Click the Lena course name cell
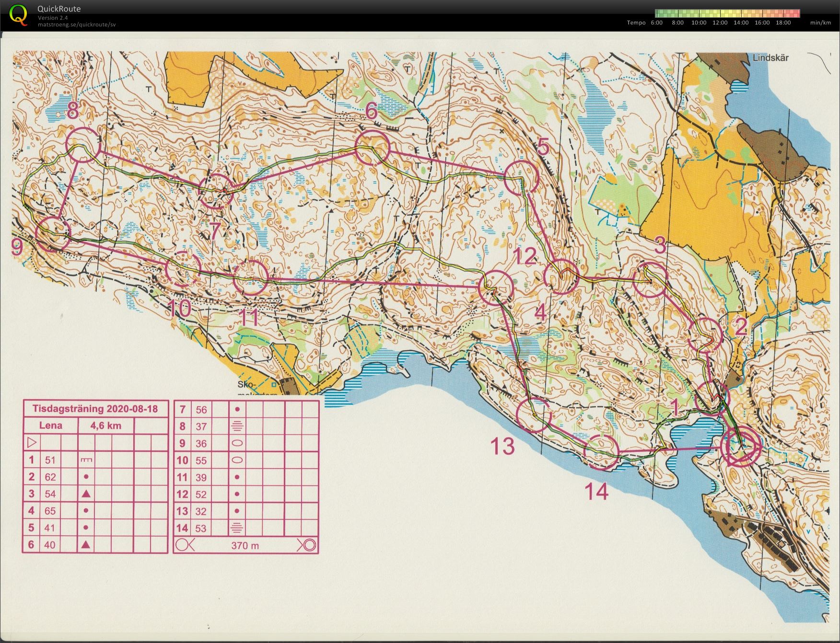 click(x=50, y=425)
